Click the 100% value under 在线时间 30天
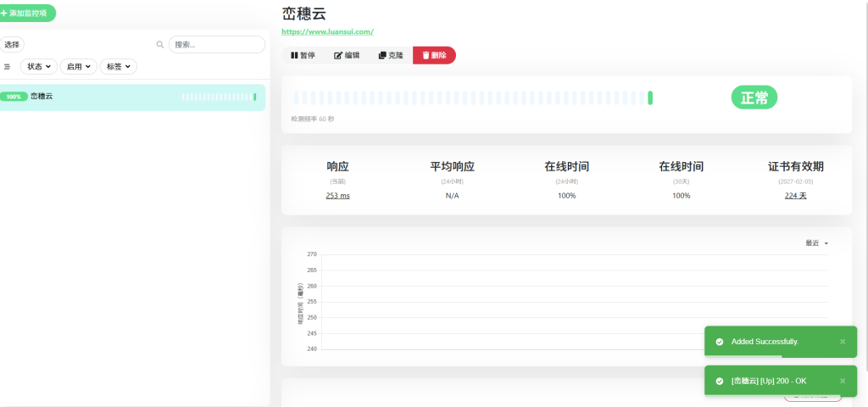 click(681, 196)
